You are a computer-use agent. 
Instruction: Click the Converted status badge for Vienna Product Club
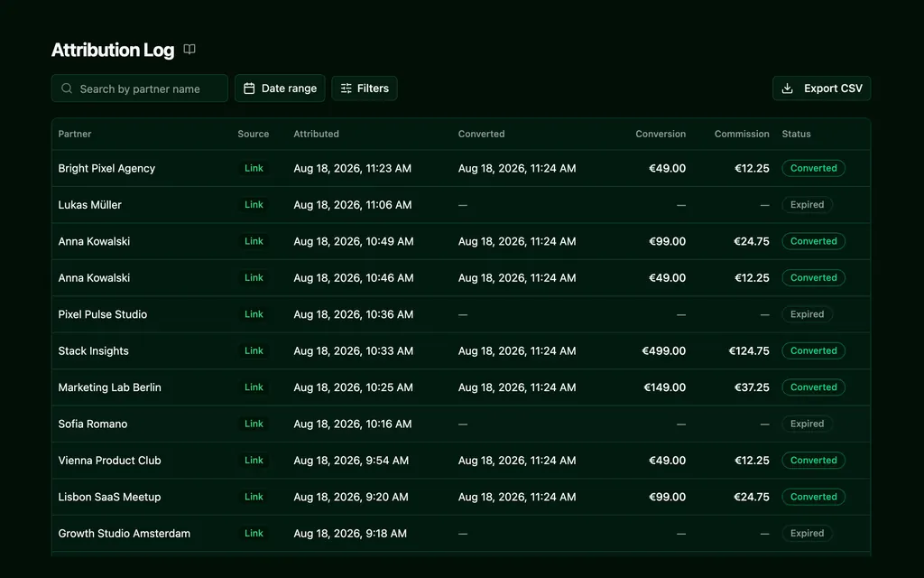tap(813, 461)
